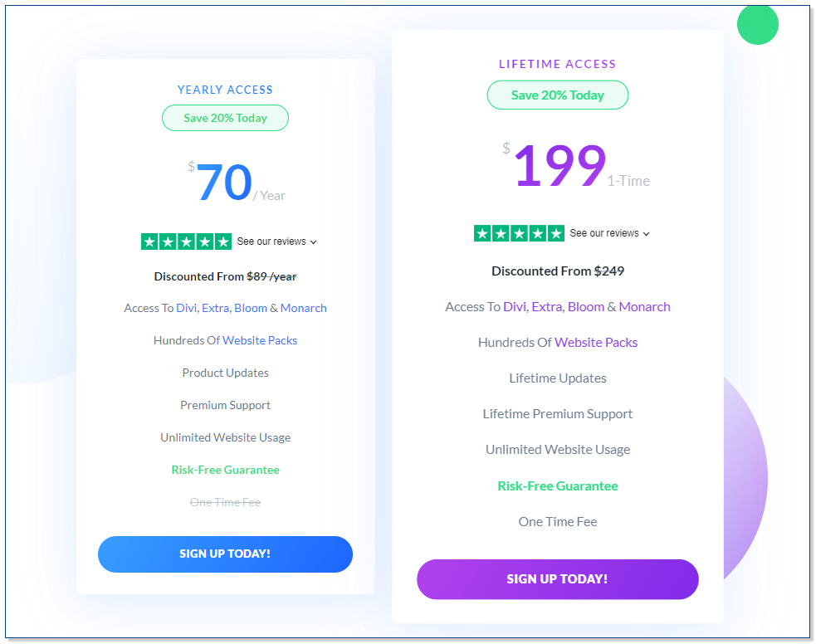Select the Lifetime Access plan heading
Viewport: 816px width, 644px height.
coord(557,64)
